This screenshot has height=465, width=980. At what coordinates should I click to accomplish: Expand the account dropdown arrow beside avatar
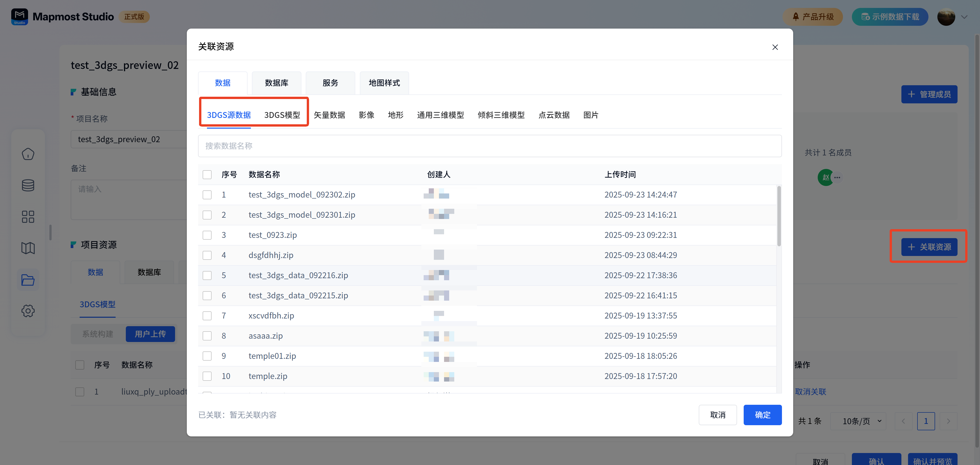pyautogui.click(x=964, y=17)
